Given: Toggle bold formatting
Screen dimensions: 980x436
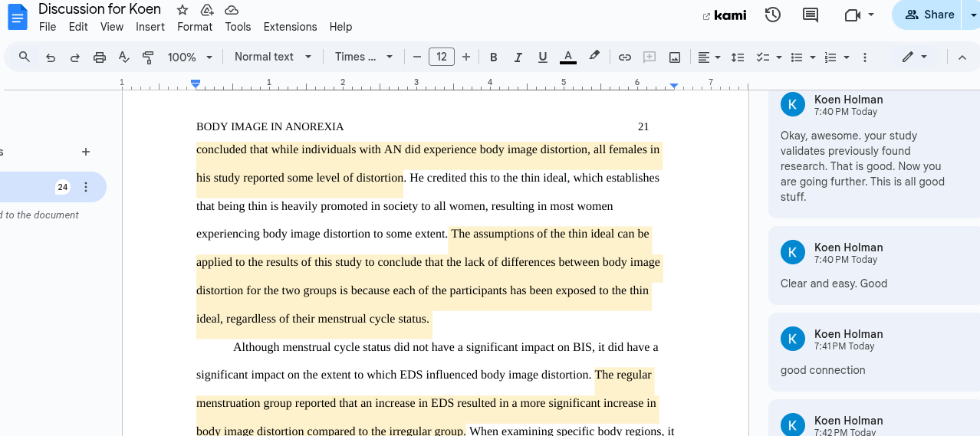Looking at the screenshot, I should [494, 57].
